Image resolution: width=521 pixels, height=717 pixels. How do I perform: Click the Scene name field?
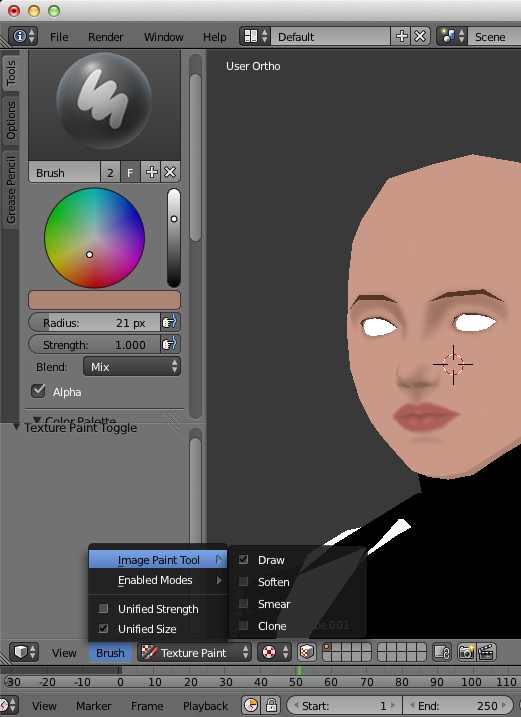(x=494, y=36)
